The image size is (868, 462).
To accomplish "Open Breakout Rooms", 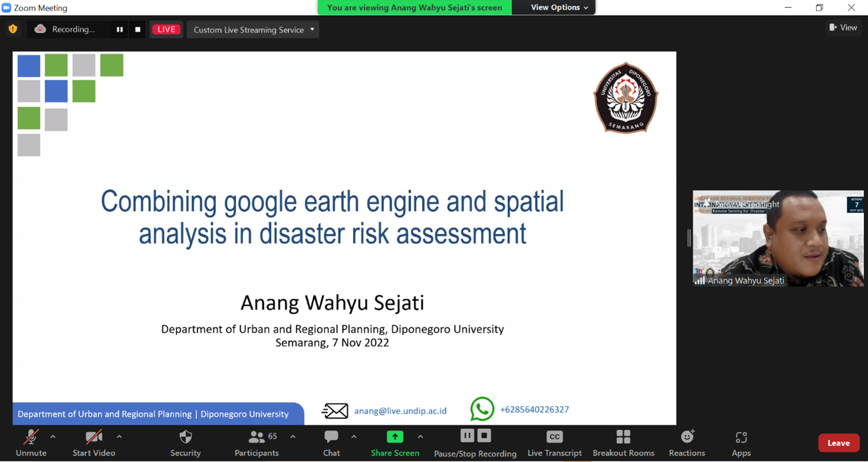I will tap(623, 443).
